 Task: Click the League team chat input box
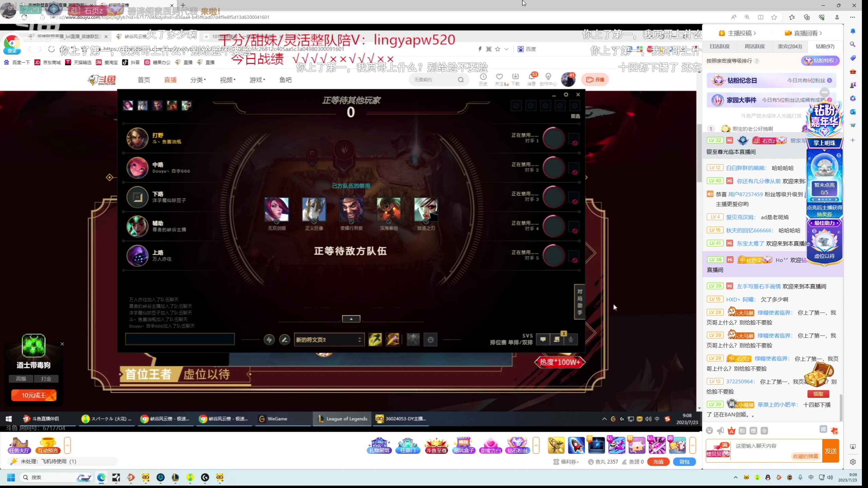(180, 339)
